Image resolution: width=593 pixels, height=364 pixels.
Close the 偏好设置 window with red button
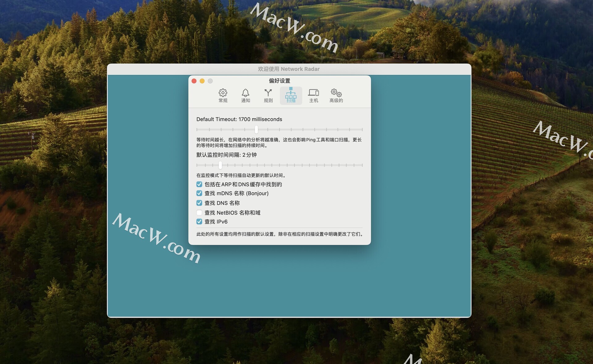[x=194, y=81]
